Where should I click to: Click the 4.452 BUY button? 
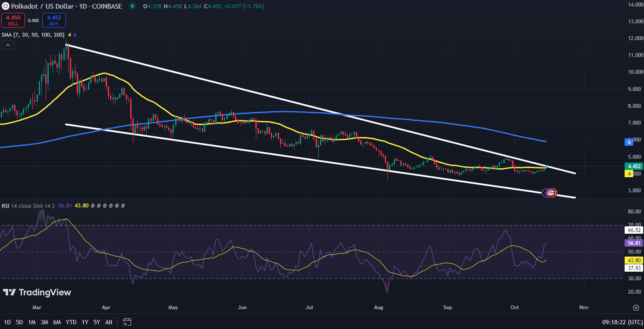tap(54, 20)
